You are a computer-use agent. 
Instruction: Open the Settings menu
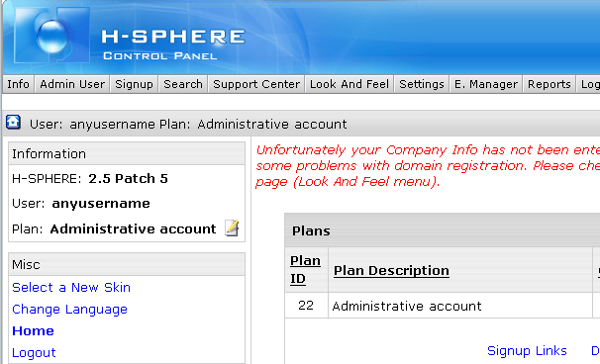click(x=422, y=84)
